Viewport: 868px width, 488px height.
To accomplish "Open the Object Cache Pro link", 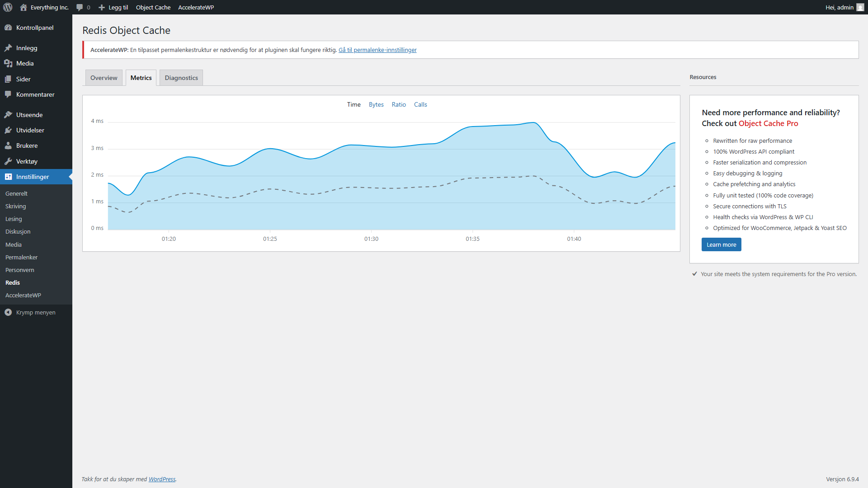I will tap(768, 123).
